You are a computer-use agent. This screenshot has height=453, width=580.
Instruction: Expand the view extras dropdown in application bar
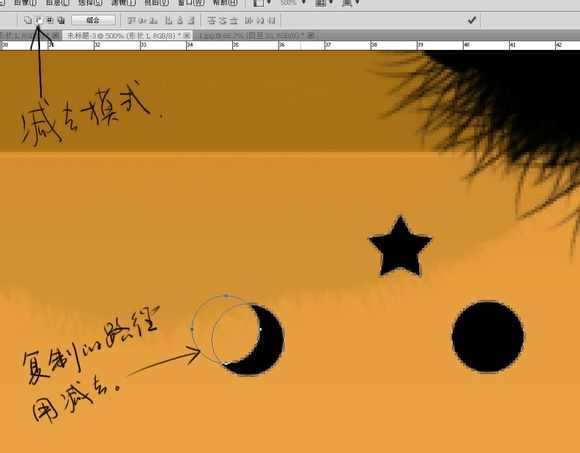pos(262,3)
